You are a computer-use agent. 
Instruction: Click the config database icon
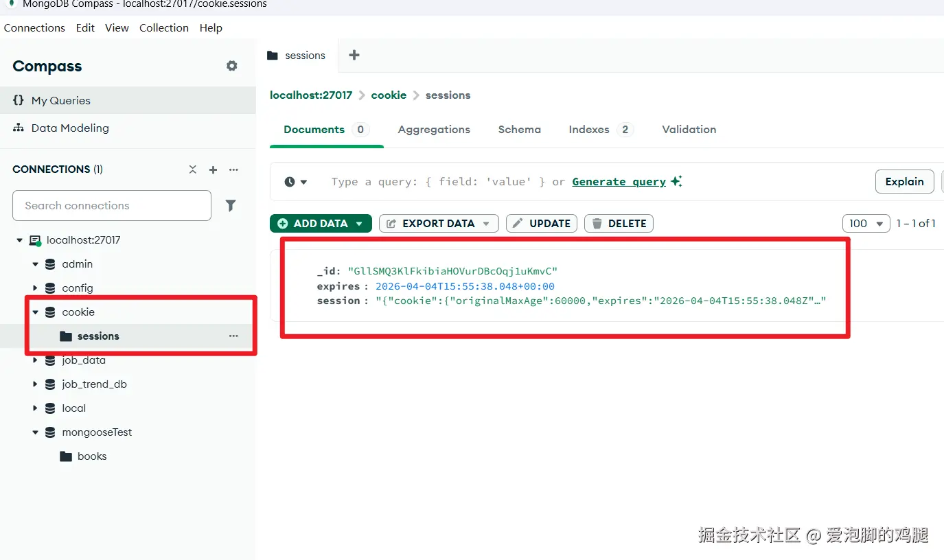50,288
